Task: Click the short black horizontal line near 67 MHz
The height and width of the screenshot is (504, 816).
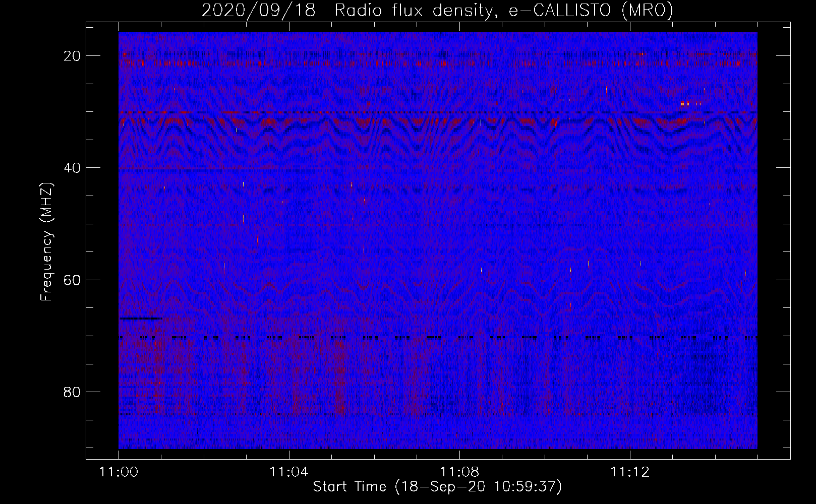Action: click(141, 319)
